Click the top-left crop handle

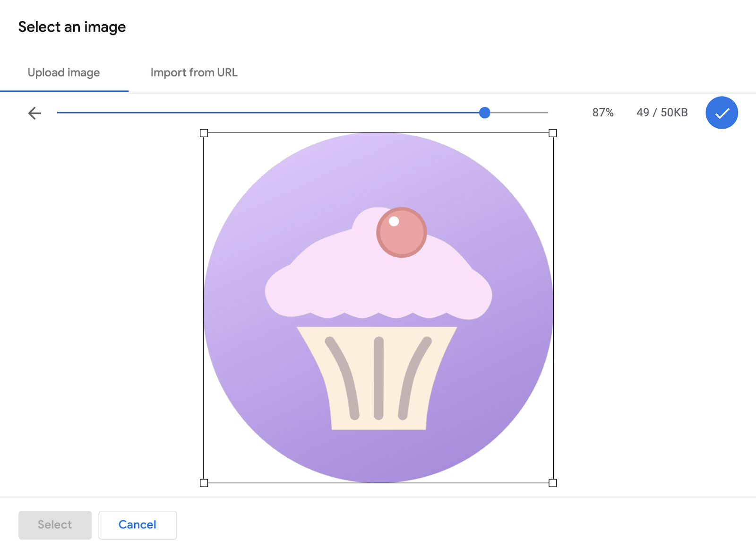click(204, 133)
